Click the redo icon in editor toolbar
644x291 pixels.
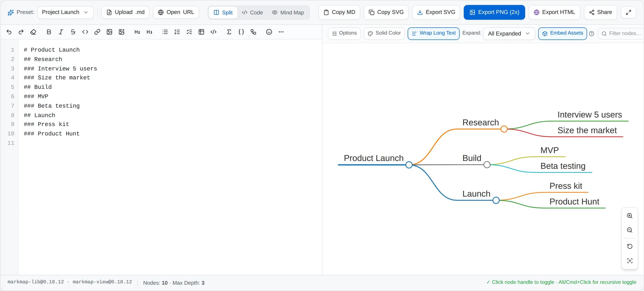[21, 32]
